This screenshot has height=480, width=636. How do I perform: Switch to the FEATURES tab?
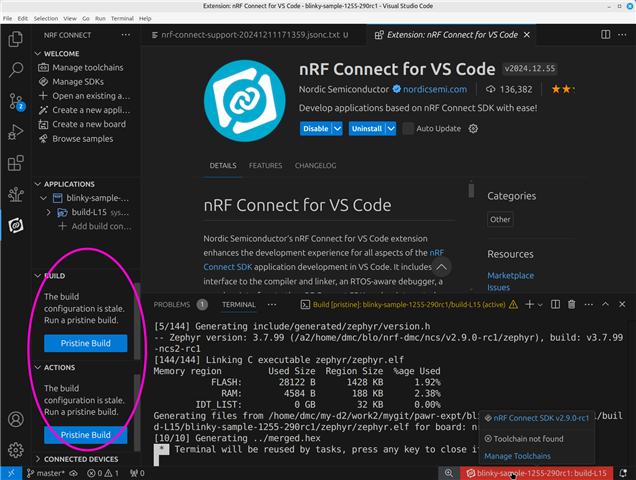[x=265, y=166]
